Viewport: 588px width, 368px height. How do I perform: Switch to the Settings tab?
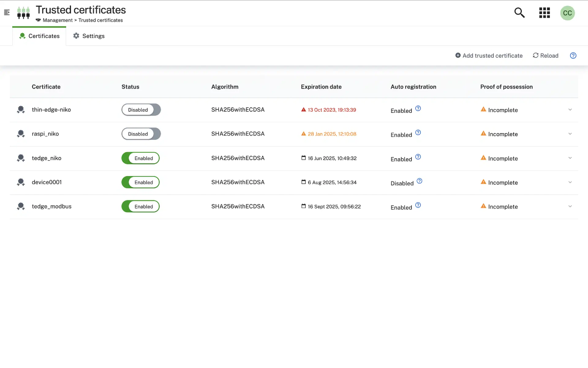click(x=89, y=36)
